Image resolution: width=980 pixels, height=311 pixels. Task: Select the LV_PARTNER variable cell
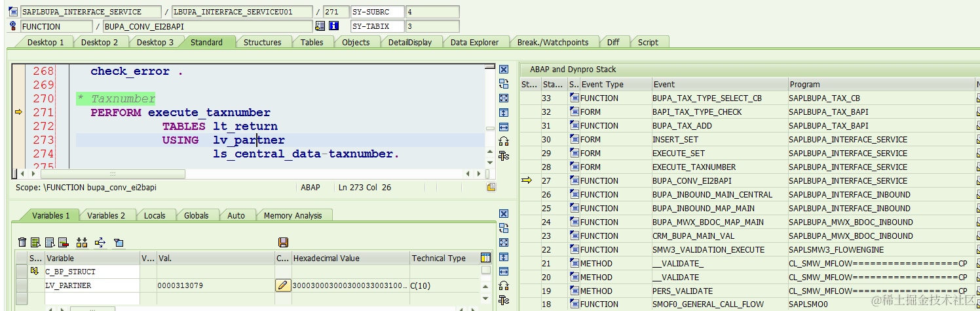[92, 285]
